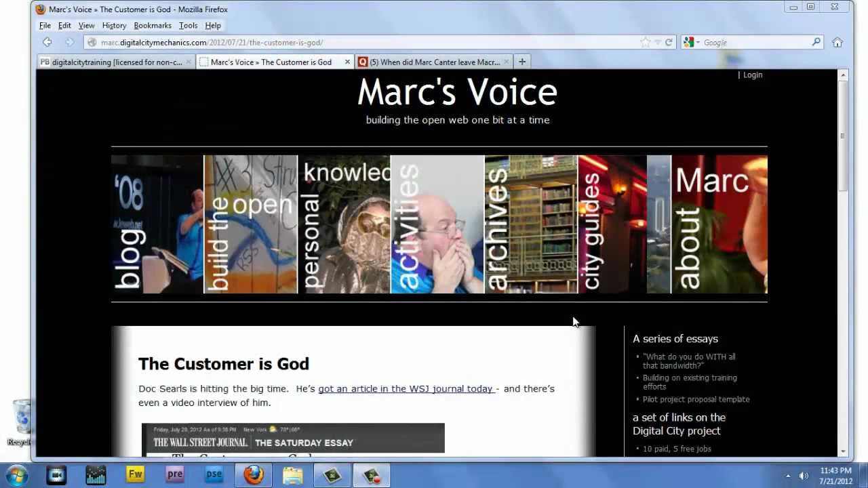868x488 pixels.
Task: Click the Marc's Voice site title
Action: (457, 92)
